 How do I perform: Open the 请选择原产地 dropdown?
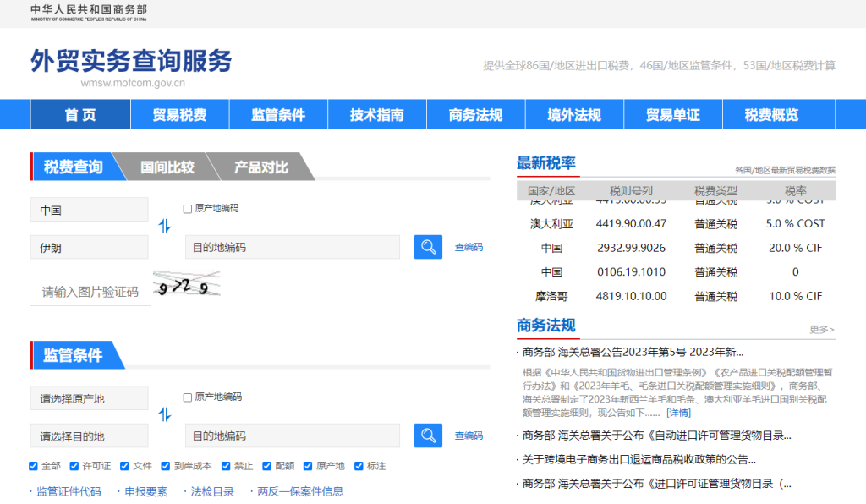(x=89, y=398)
